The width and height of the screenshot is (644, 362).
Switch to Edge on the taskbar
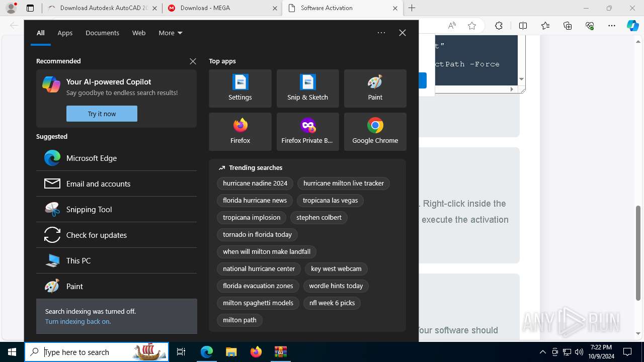point(207,352)
